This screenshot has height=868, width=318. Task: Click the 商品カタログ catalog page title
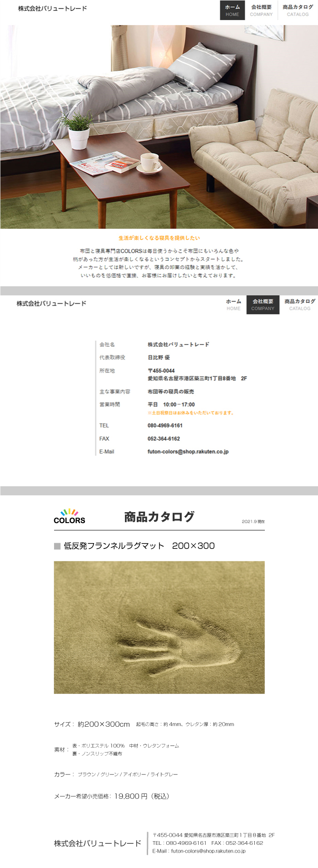pyautogui.click(x=159, y=517)
